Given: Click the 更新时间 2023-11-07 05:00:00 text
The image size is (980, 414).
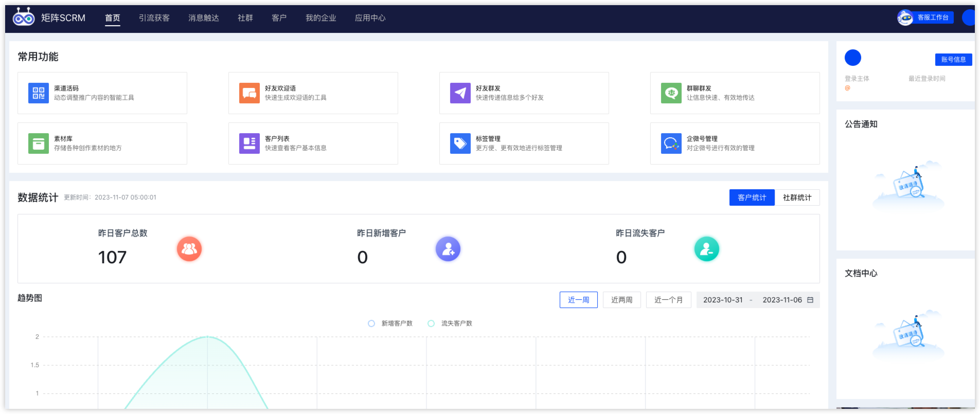Looking at the screenshot, I should pyautogui.click(x=110, y=197).
